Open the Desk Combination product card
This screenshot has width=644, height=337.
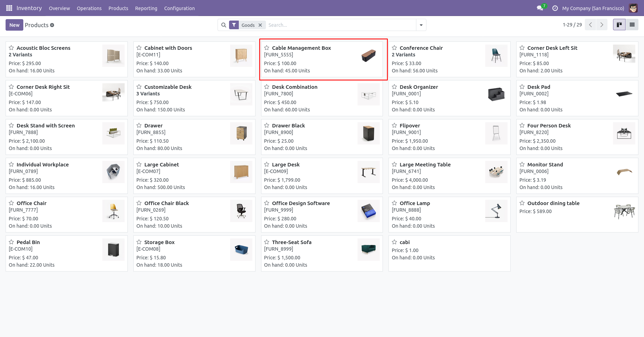click(322, 98)
